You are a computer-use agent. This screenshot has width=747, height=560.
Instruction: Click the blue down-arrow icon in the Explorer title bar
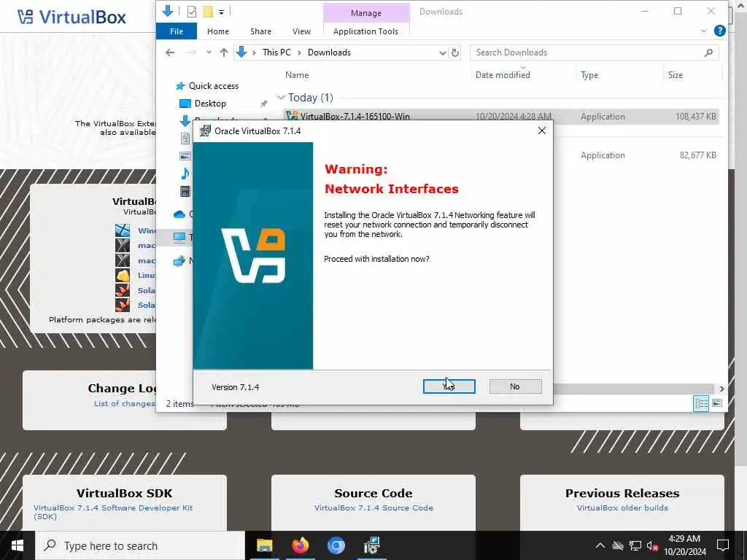168,11
